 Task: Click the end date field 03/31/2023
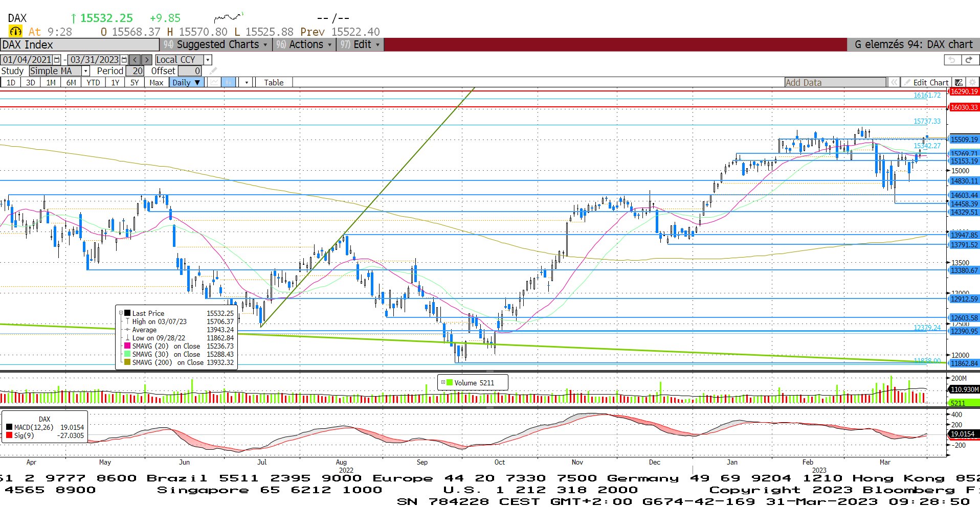95,60
